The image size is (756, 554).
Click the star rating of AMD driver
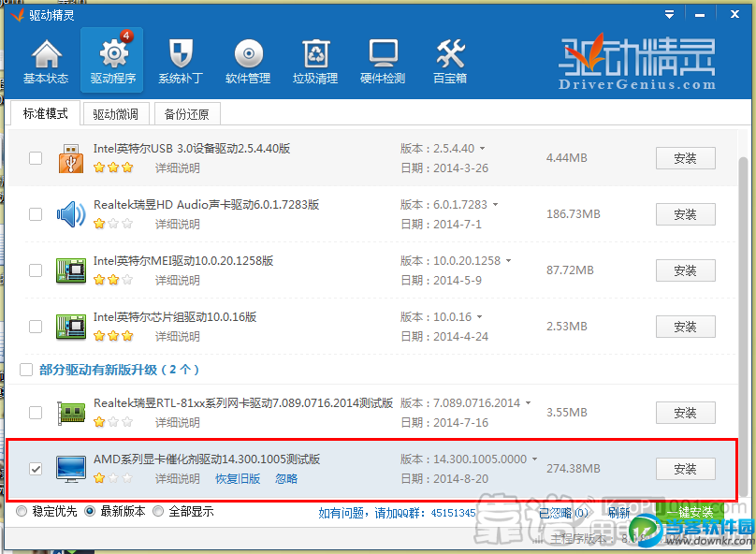pos(113,478)
